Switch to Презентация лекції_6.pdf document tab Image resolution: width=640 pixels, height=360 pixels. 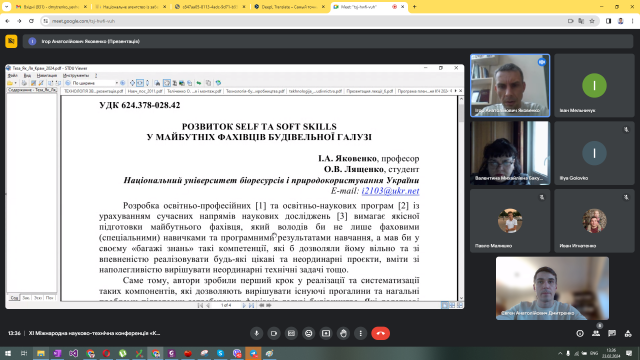[x=370, y=91]
